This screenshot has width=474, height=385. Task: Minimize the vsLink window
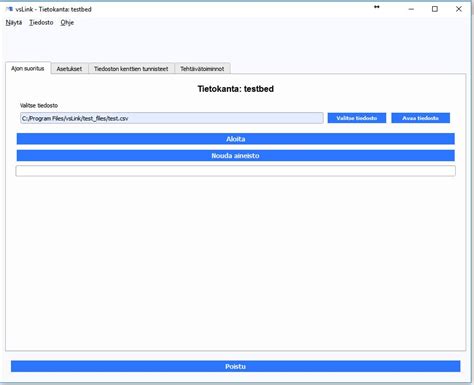point(411,9)
